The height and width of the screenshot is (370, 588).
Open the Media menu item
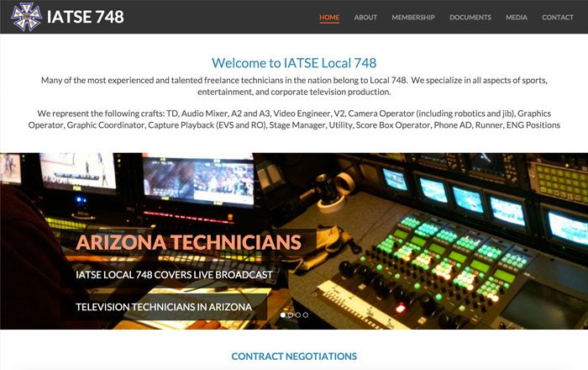[517, 18]
